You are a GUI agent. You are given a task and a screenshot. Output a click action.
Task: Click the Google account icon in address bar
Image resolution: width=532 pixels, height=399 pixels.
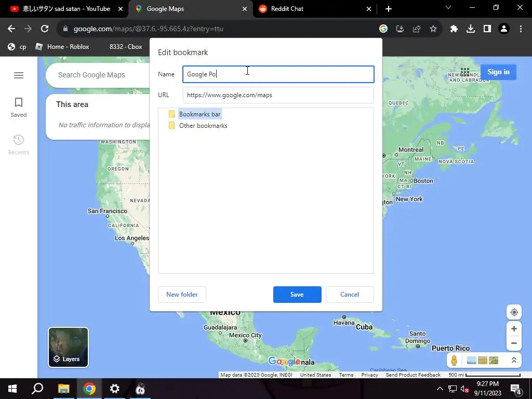tap(383, 29)
